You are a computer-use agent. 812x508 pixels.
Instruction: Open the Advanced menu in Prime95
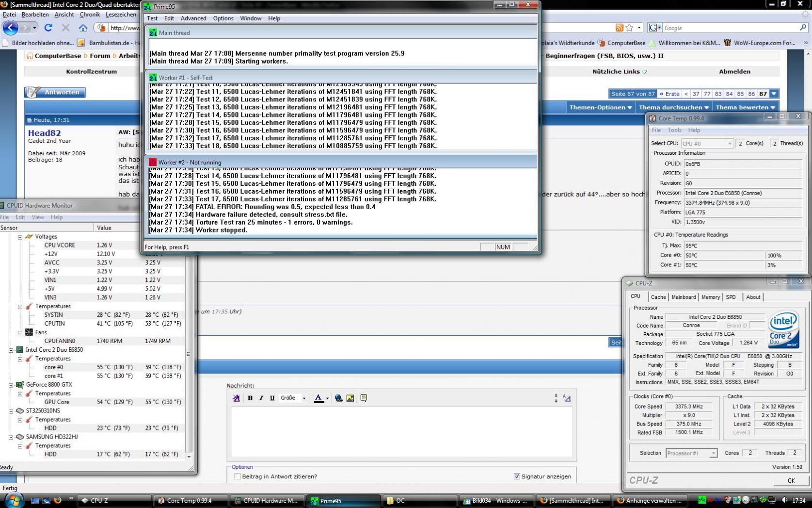(x=193, y=18)
